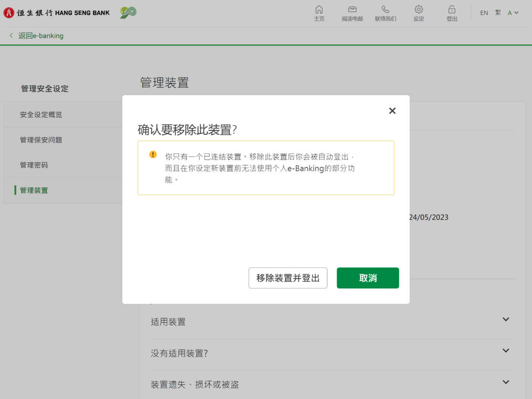The height and width of the screenshot is (399, 532).
Task: Open 管理密码 in the sidebar menu
Action: pyautogui.click(x=34, y=165)
